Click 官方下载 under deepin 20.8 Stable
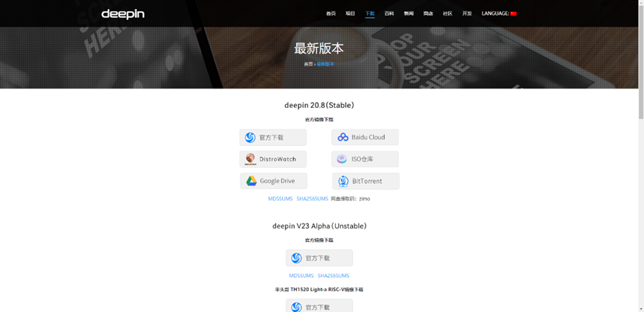The height and width of the screenshot is (312, 644). 272,137
